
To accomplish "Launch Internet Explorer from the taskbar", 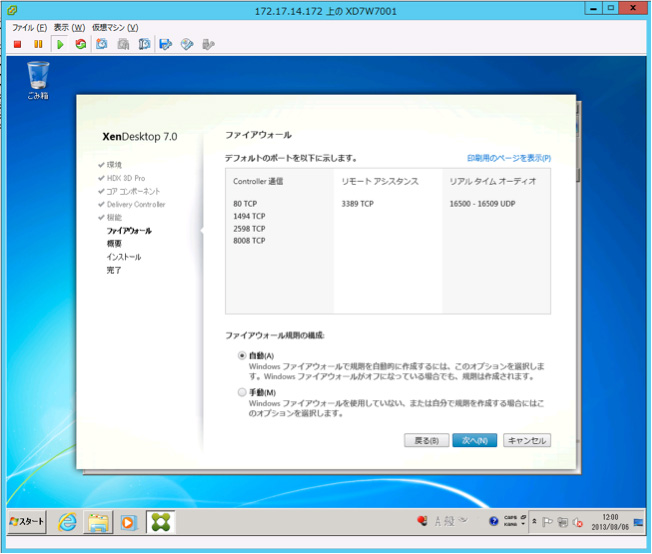I will point(67,522).
